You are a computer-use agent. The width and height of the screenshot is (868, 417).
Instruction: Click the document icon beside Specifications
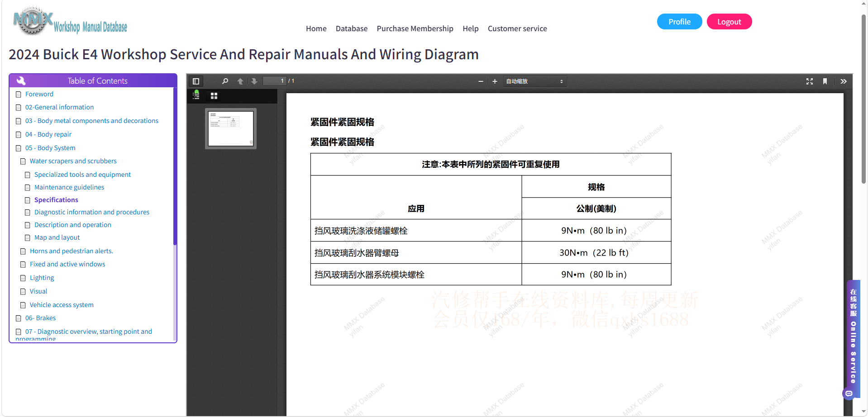28,200
